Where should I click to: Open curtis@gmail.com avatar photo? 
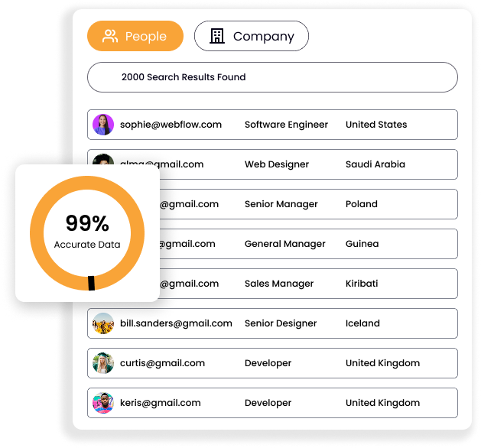[x=103, y=363]
